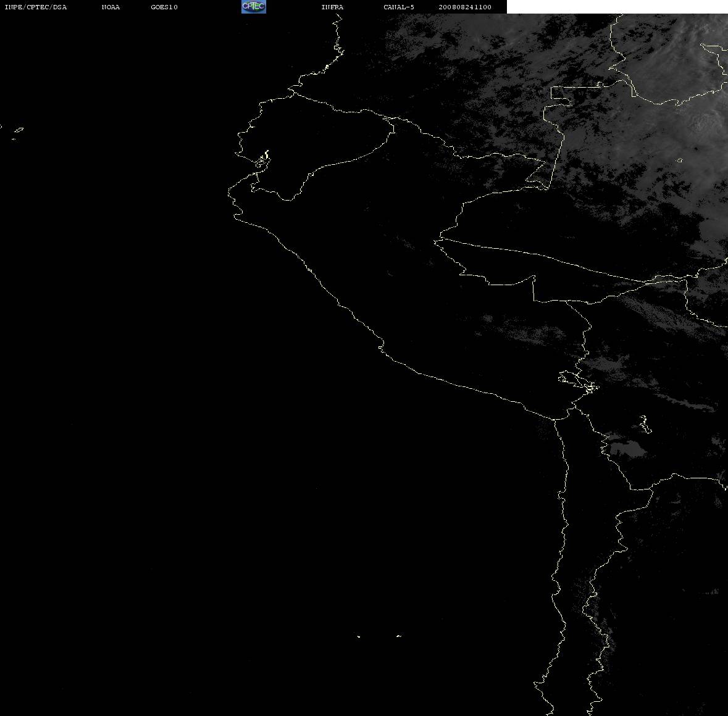Click the small round outline in upper-right clouds
This screenshot has width=728, height=716.
click(680, 160)
